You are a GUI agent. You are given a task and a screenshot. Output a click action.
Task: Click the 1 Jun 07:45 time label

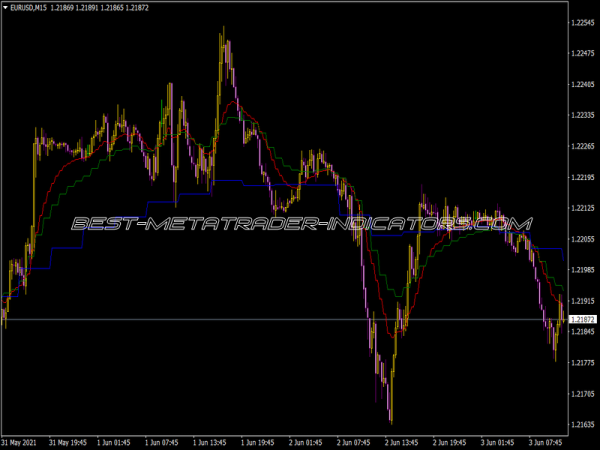(161, 443)
